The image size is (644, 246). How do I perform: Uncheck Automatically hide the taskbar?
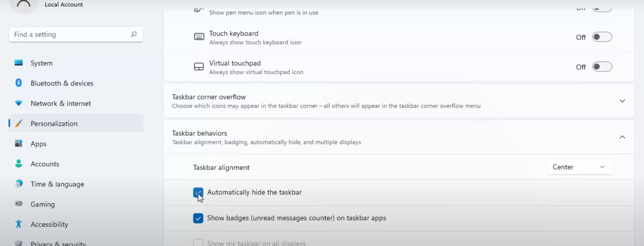pyautogui.click(x=198, y=193)
